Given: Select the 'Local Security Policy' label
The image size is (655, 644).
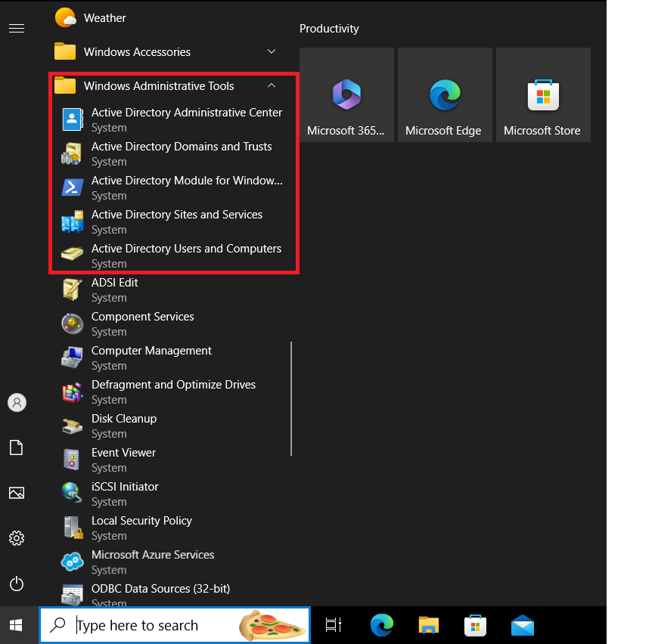Looking at the screenshot, I should tap(141, 521).
